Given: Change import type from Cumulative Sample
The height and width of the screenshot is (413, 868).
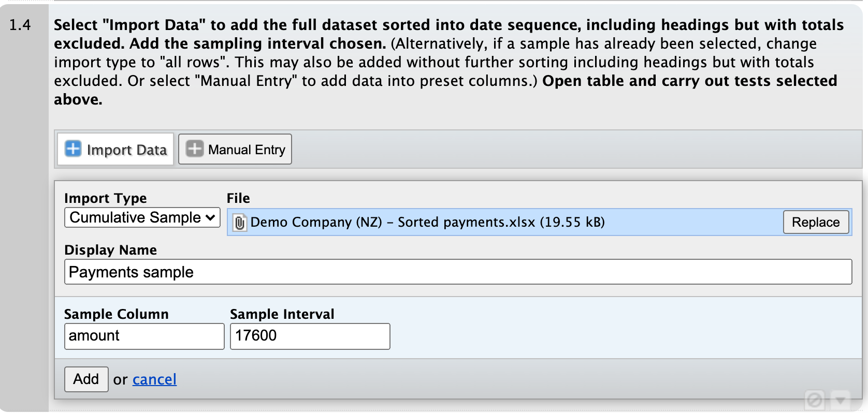Looking at the screenshot, I should 142,217.
